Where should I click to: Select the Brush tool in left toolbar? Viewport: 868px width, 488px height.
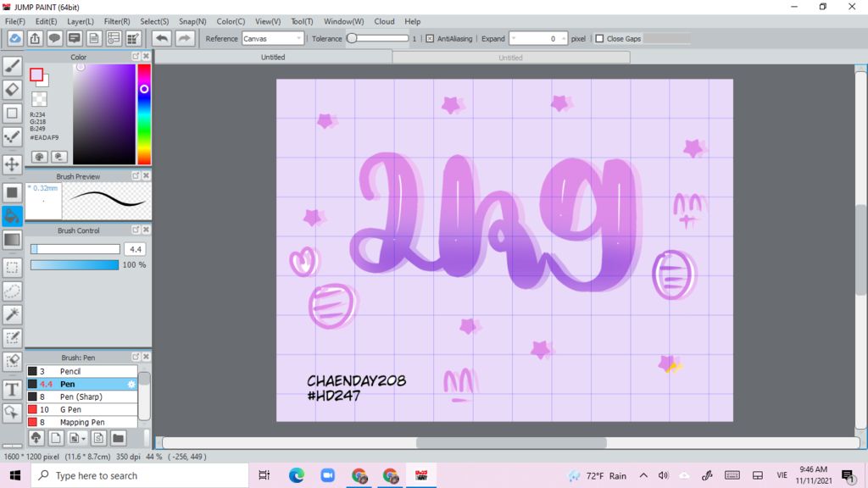[12, 66]
